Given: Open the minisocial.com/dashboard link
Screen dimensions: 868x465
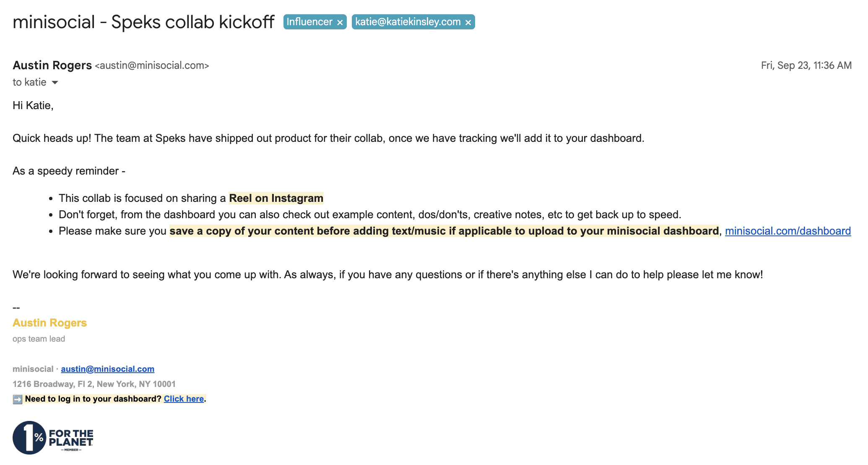Looking at the screenshot, I should tap(787, 231).
